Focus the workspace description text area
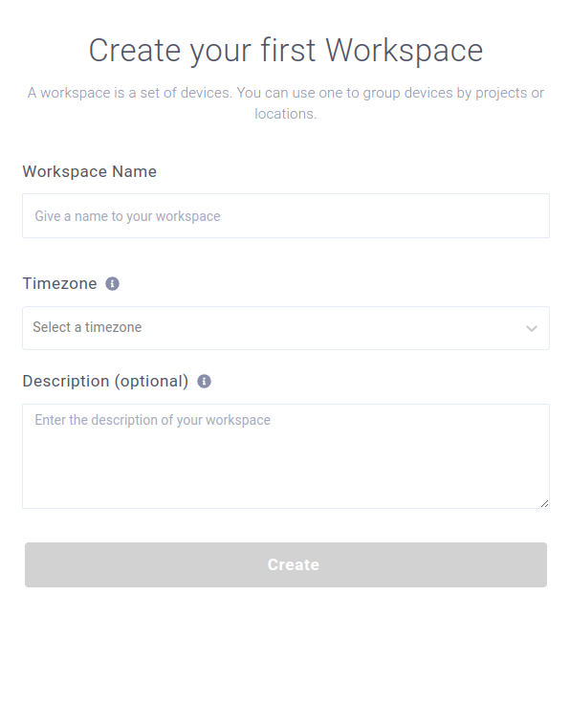The width and height of the screenshot is (570, 728). pos(286,456)
